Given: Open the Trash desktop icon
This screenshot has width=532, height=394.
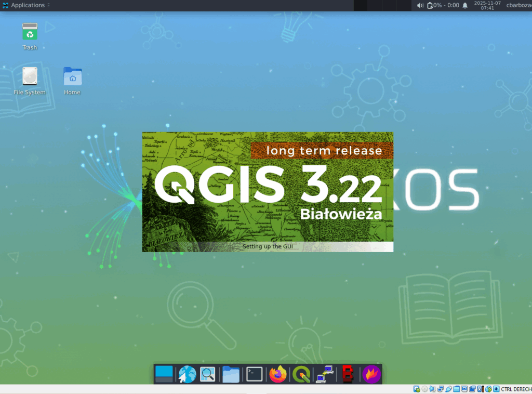Looking at the screenshot, I should [x=30, y=36].
